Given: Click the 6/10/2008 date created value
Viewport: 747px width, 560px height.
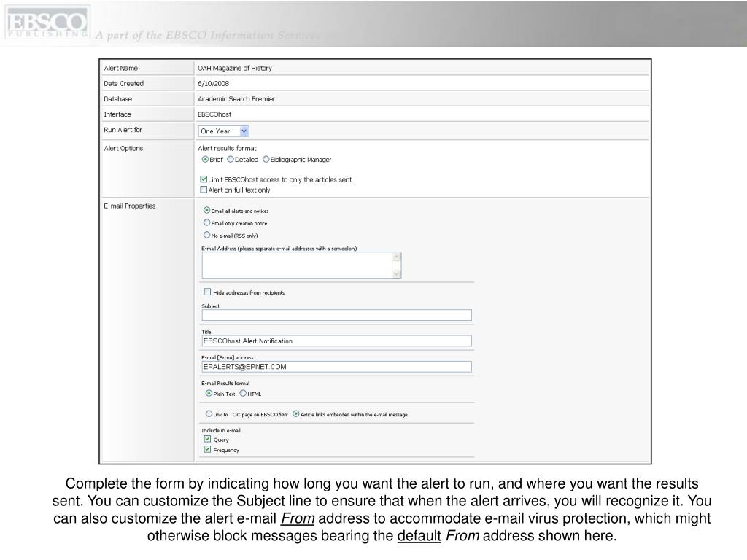Looking at the screenshot, I should pyautogui.click(x=214, y=83).
